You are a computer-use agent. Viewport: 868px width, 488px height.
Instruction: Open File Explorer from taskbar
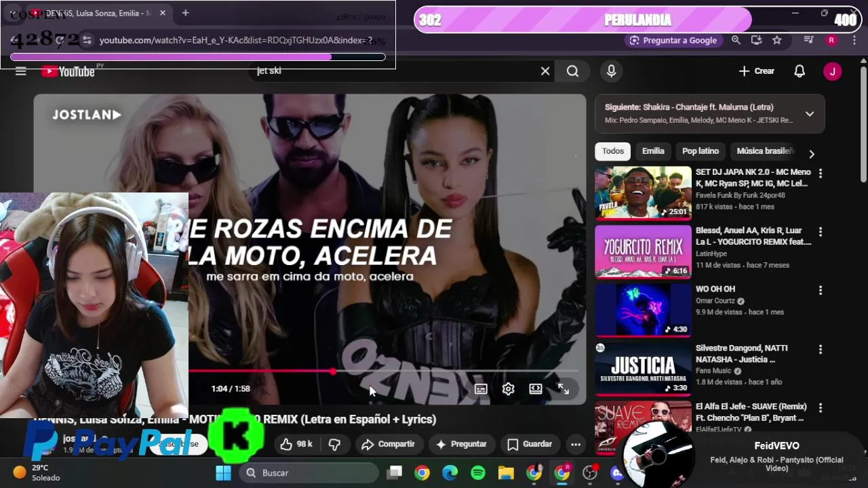pyautogui.click(x=506, y=473)
